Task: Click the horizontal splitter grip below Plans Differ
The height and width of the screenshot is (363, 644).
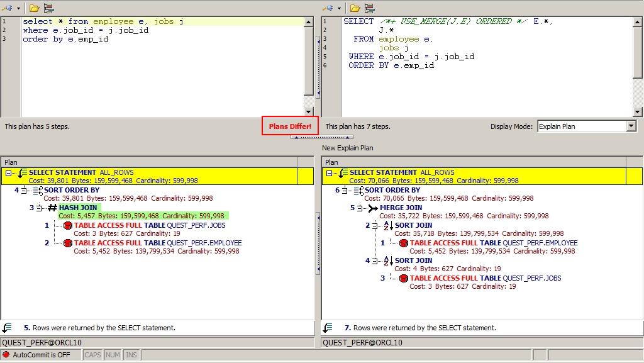Action: pos(321,137)
